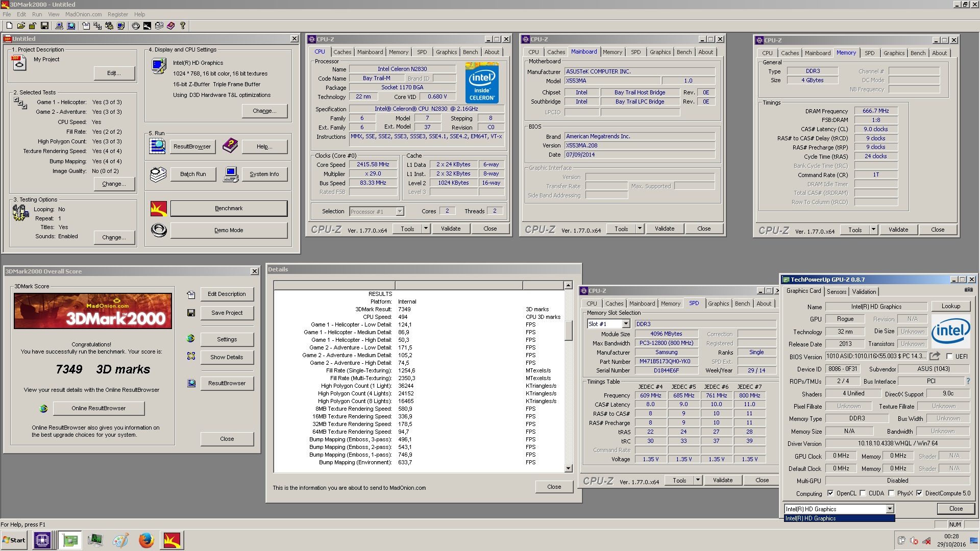The height and width of the screenshot is (551, 980).
Task: Save project using the floppy disk icon
Action: (x=44, y=26)
